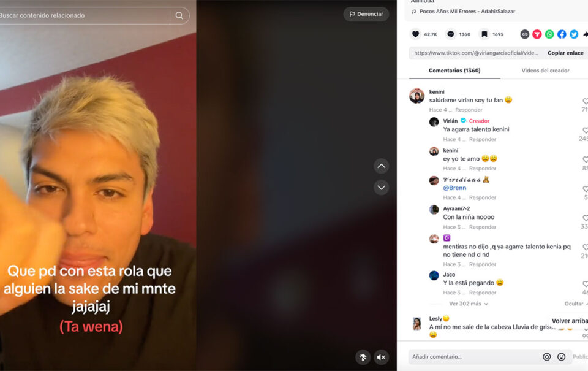
Task: Switch to 'Videos del creador' tab
Action: [545, 71]
